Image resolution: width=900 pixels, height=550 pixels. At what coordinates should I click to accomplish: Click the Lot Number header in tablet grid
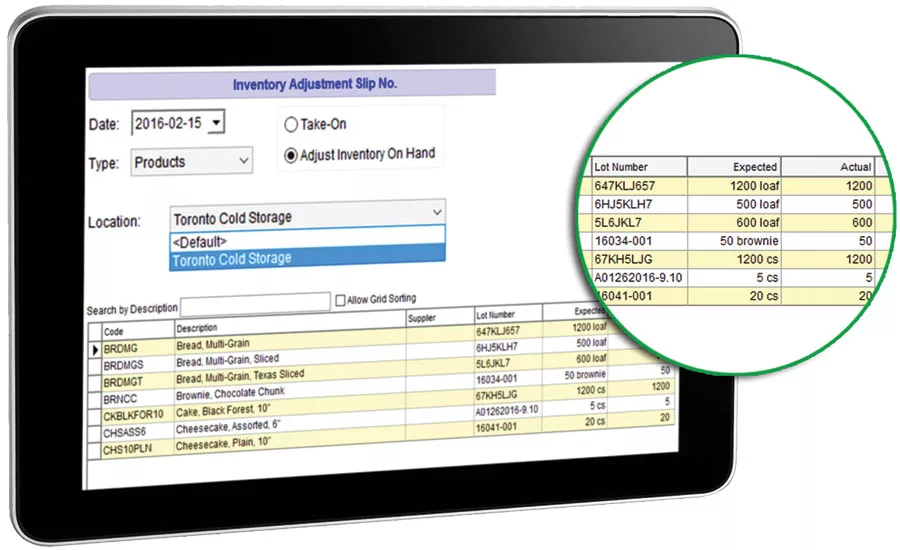pyautogui.click(x=508, y=314)
